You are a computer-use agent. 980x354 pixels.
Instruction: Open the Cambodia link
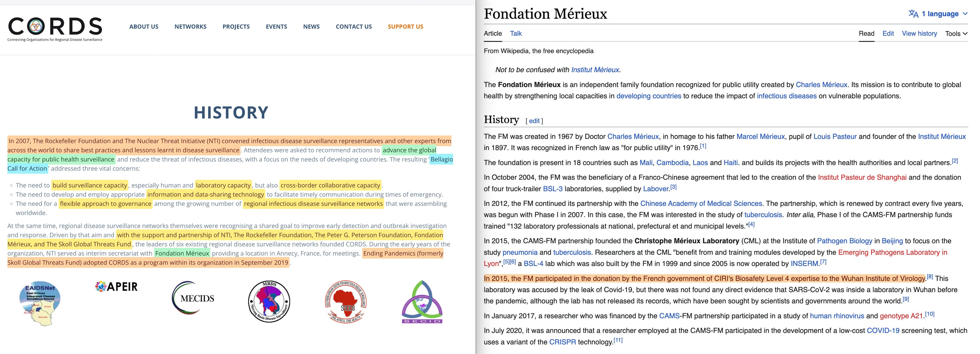[673, 163]
